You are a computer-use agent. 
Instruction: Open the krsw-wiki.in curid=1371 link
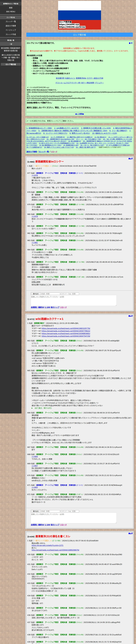[x=47, y=545]
